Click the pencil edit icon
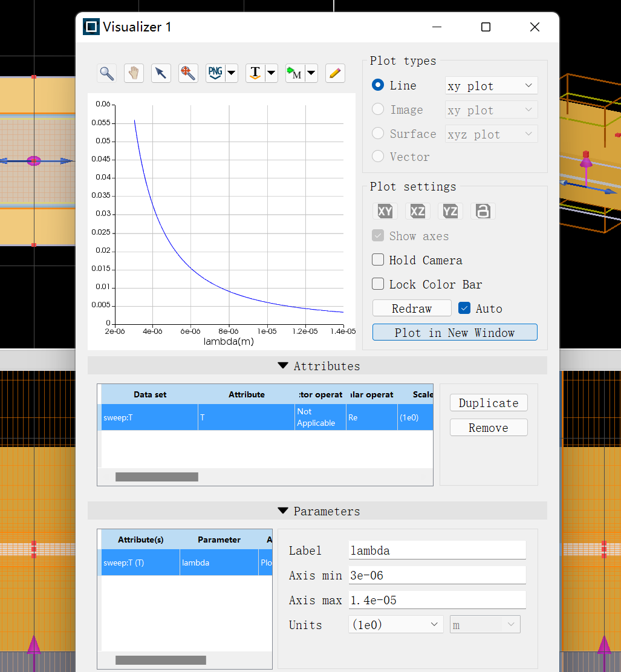This screenshot has width=621, height=672. (335, 74)
